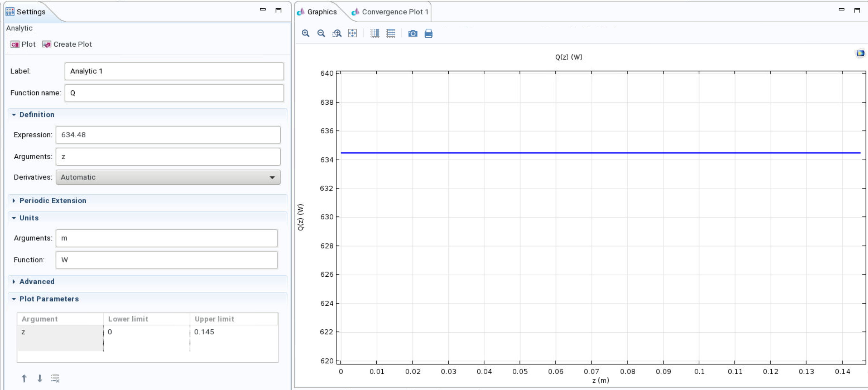Activate the Zoom Box tool
This screenshot has height=390, width=868.
(337, 34)
